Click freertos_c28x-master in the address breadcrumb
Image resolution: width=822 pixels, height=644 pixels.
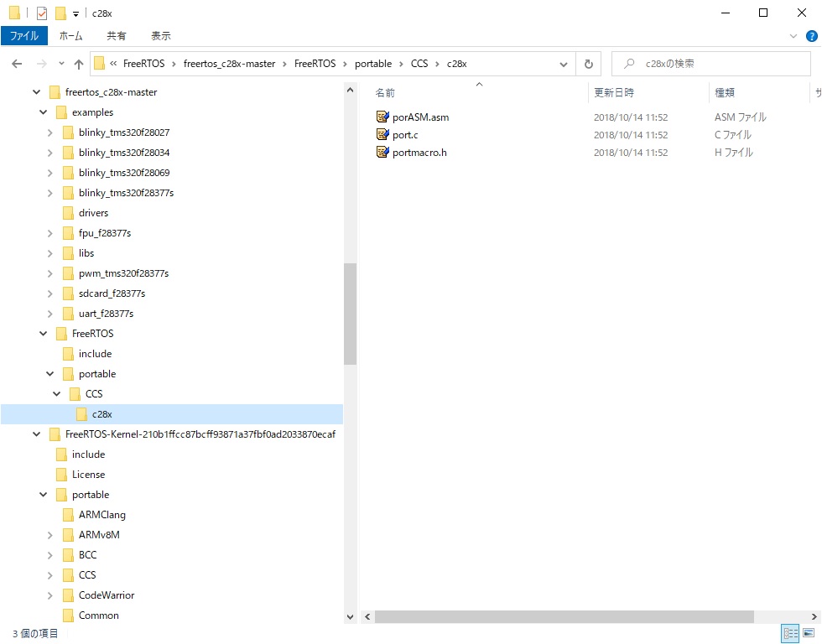pos(229,64)
